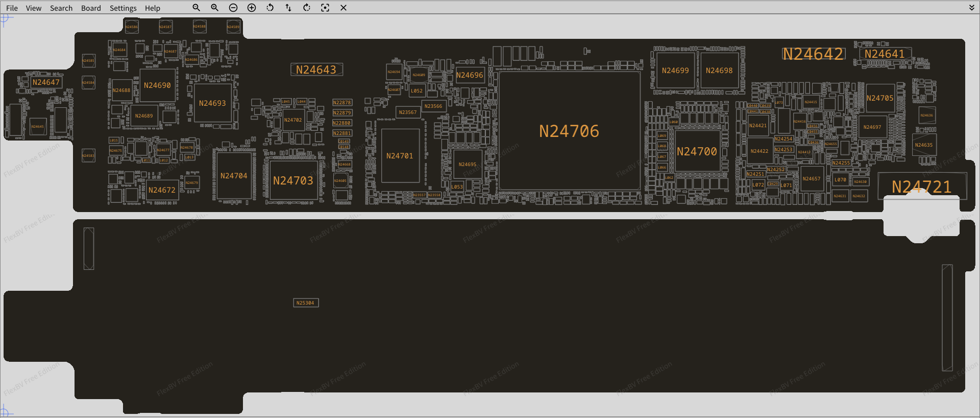980x418 pixels.
Task: Expand the toolbar overflow double chevron
Action: click(972, 8)
